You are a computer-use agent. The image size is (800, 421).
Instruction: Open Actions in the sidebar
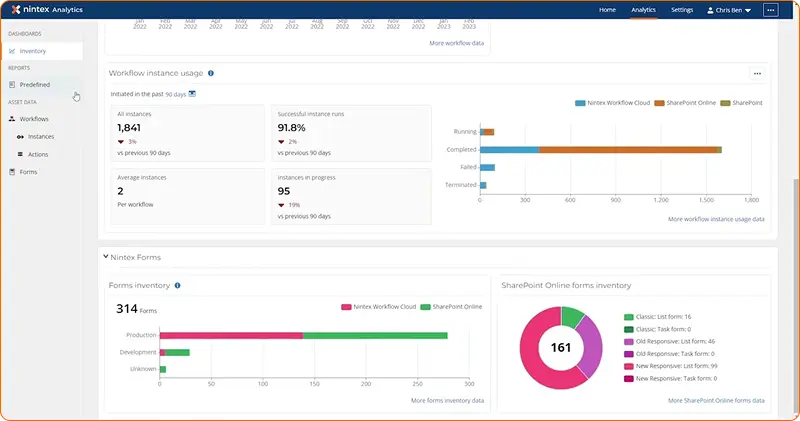[x=38, y=154]
